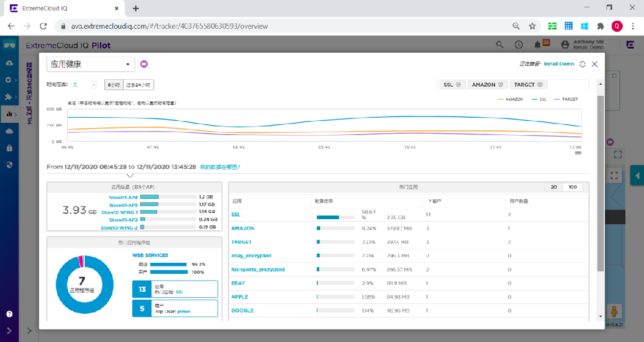Open the application health dropdown

point(90,64)
